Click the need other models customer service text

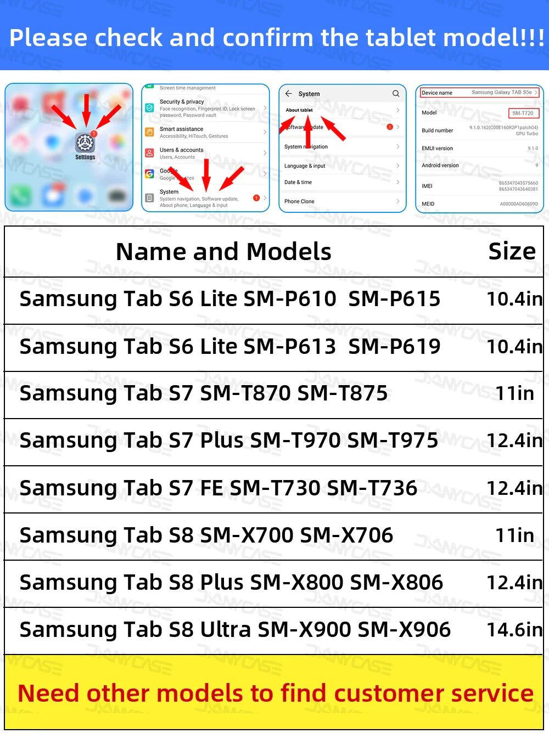click(x=274, y=693)
